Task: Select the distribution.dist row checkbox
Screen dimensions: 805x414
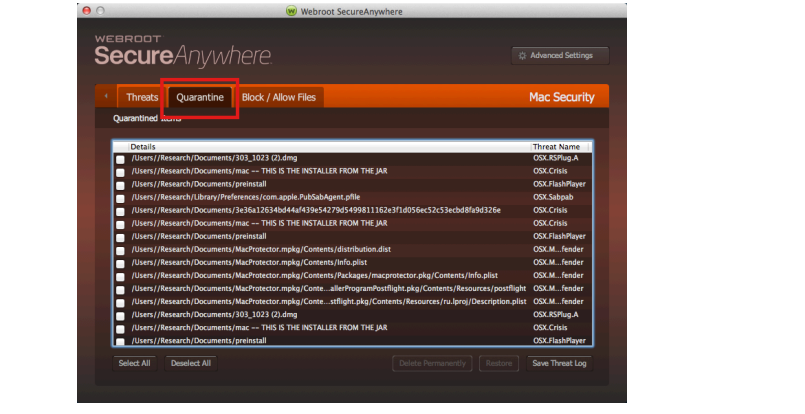Action: tap(120, 250)
